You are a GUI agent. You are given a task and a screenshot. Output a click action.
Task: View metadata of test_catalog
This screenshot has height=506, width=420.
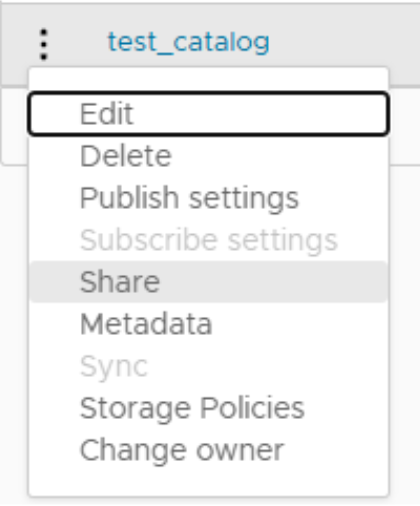(x=209, y=324)
